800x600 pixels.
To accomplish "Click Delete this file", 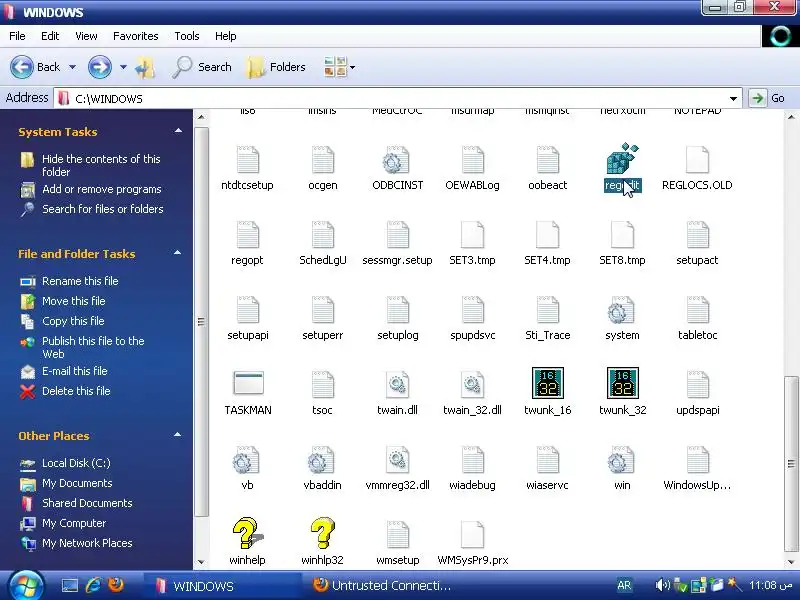I will [76, 391].
